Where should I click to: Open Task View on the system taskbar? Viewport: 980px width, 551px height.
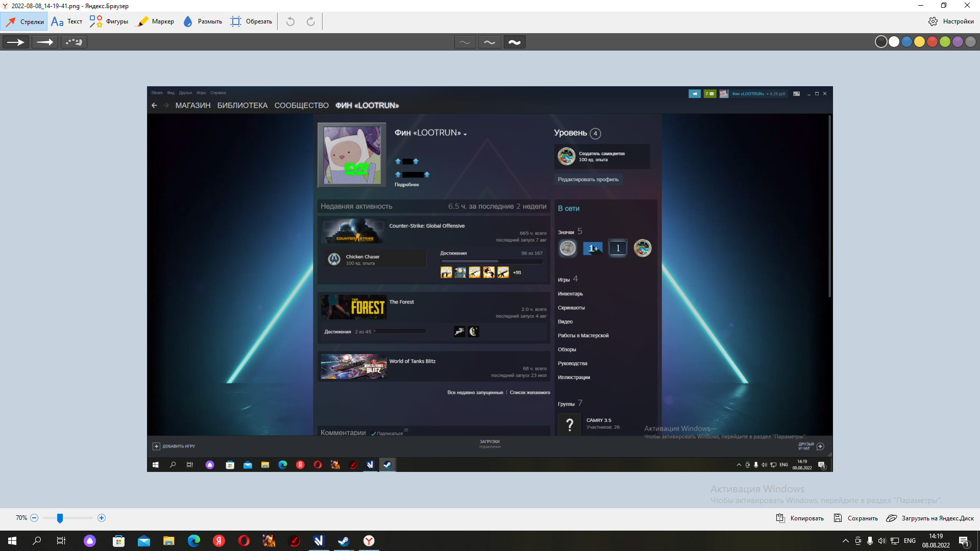click(x=61, y=541)
